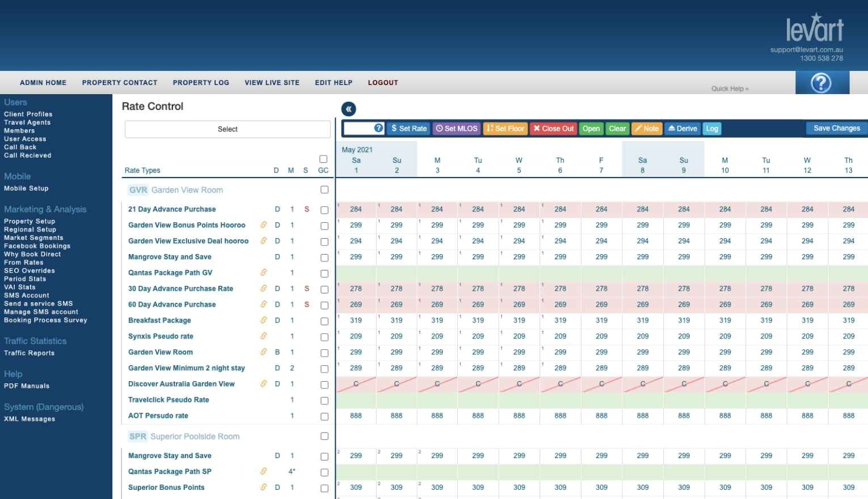Click the large Quick Help question mark icon
The image size is (868, 499).
point(821,83)
